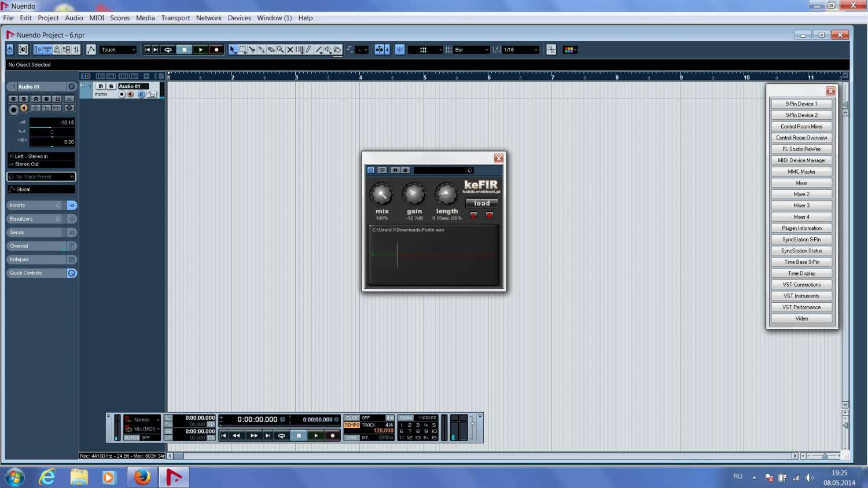Open VST Performance from devices panel
This screenshot has height=488, width=868.
(801, 307)
